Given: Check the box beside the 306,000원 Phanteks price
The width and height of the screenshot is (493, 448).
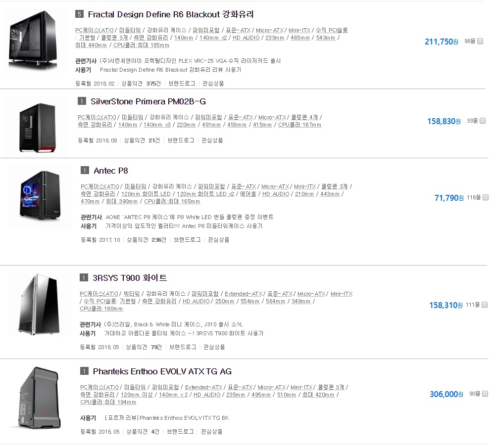Looking at the screenshot, I should click(485, 394).
